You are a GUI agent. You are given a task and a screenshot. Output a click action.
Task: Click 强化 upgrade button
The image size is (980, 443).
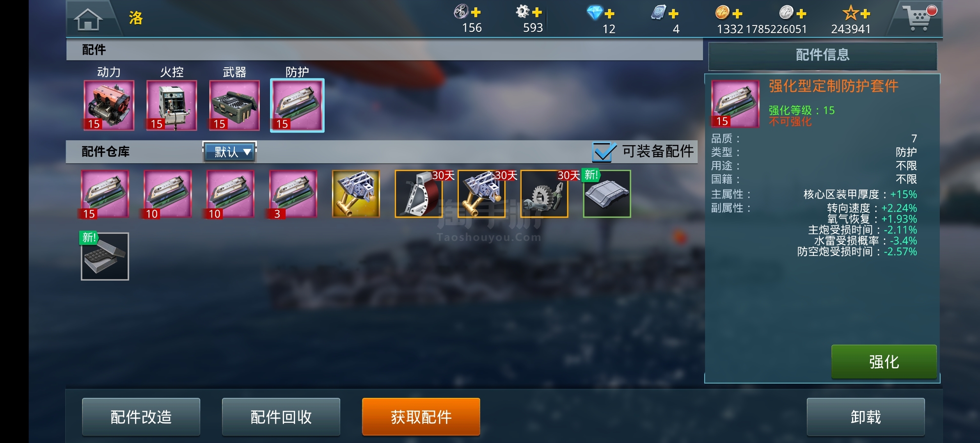pos(884,362)
